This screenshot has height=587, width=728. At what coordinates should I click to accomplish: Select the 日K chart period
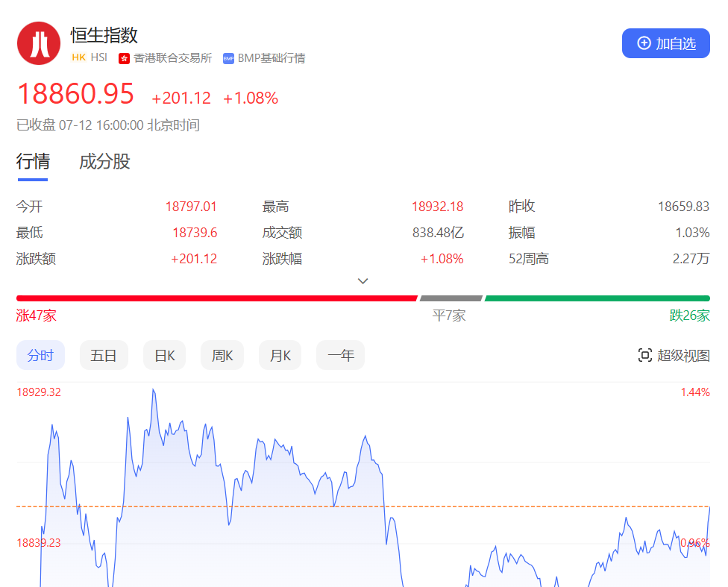coord(164,355)
